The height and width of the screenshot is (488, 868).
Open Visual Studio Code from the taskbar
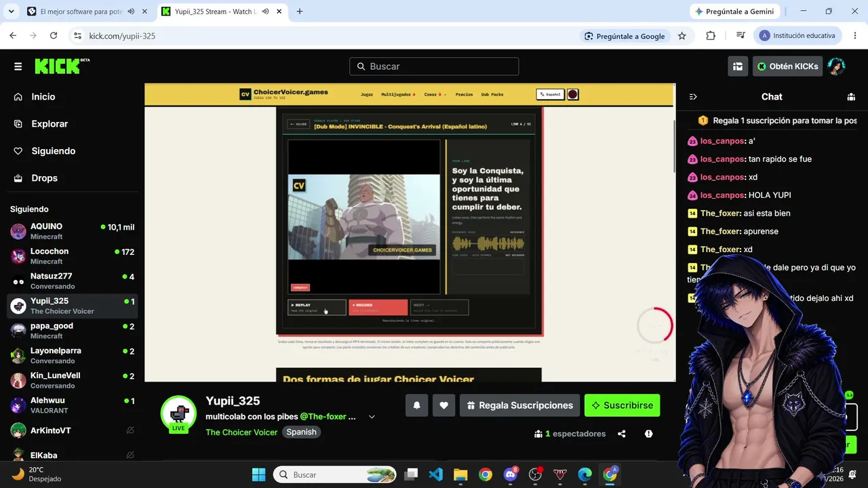coord(436,474)
